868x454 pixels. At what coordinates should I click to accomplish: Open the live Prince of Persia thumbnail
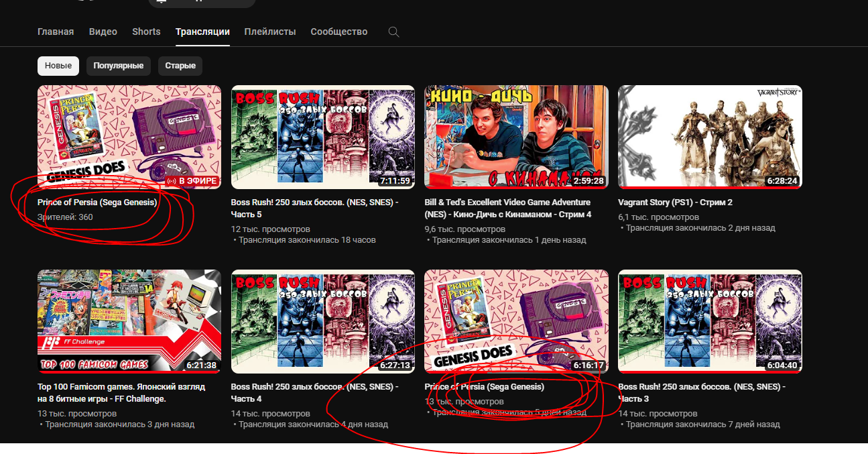point(129,137)
